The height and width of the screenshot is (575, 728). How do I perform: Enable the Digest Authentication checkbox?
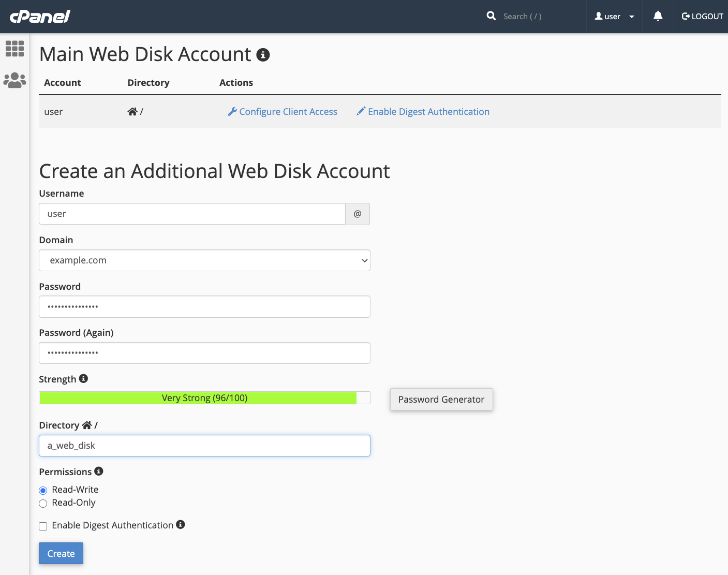click(x=43, y=526)
